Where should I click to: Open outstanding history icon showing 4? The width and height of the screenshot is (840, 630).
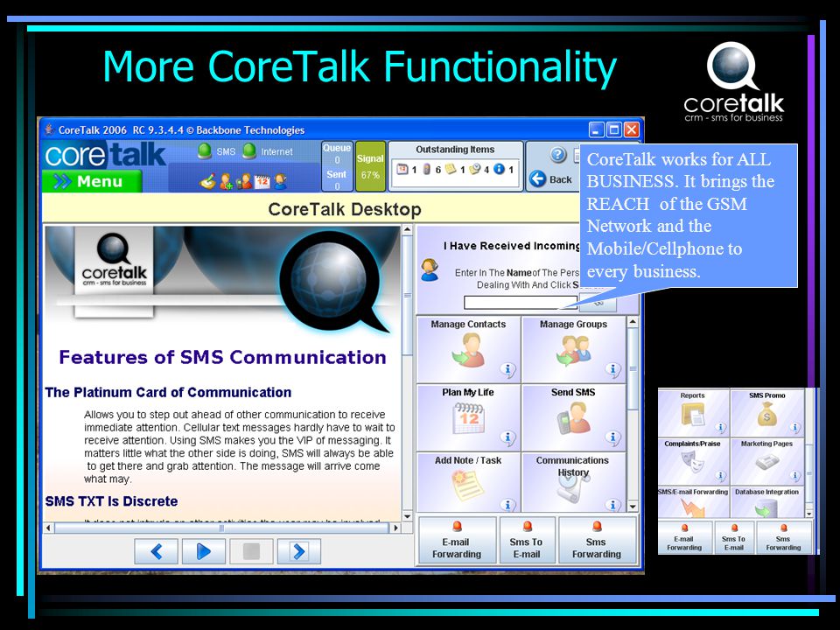[474, 169]
